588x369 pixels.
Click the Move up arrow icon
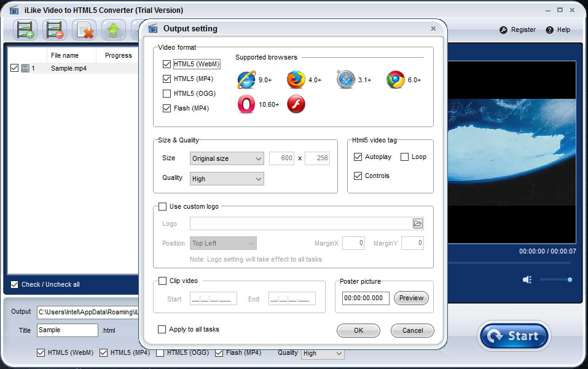pyautogui.click(x=113, y=30)
